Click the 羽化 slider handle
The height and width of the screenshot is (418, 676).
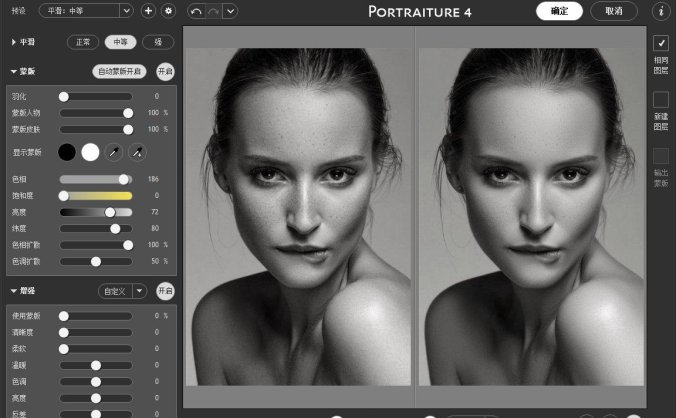click(64, 97)
